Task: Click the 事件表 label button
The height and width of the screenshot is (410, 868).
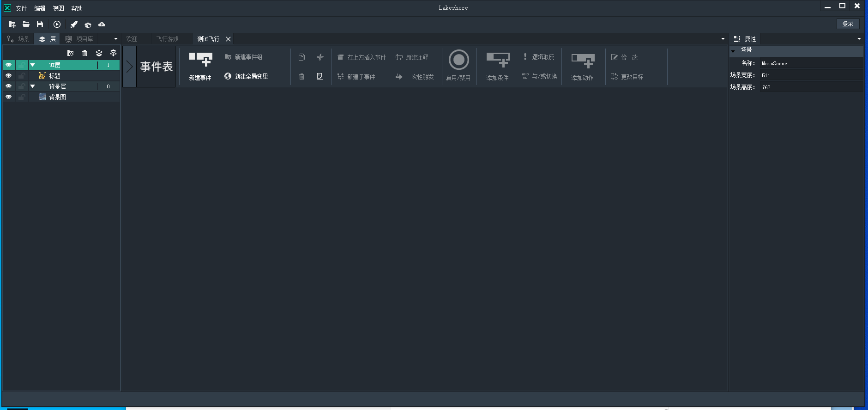Action: pos(156,67)
